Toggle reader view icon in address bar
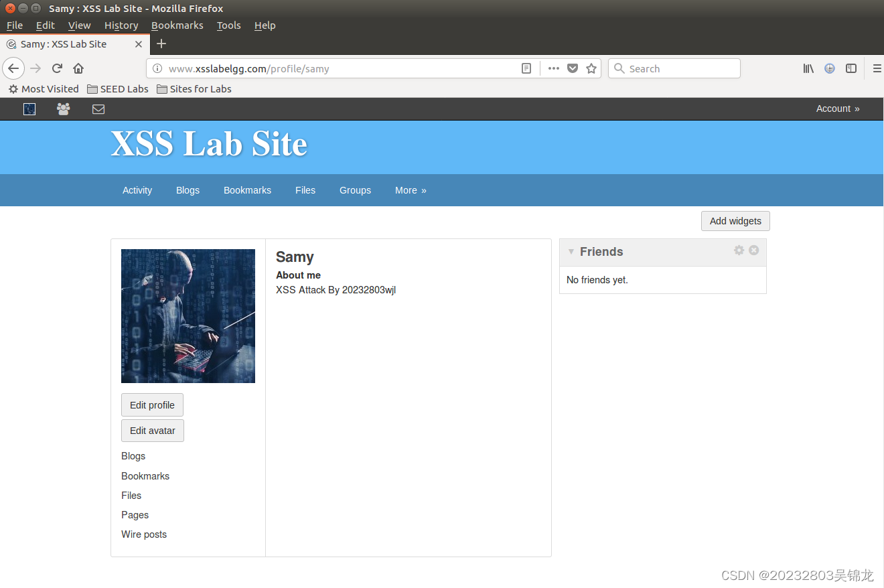Screen dimensions: 884x588 [x=526, y=68]
